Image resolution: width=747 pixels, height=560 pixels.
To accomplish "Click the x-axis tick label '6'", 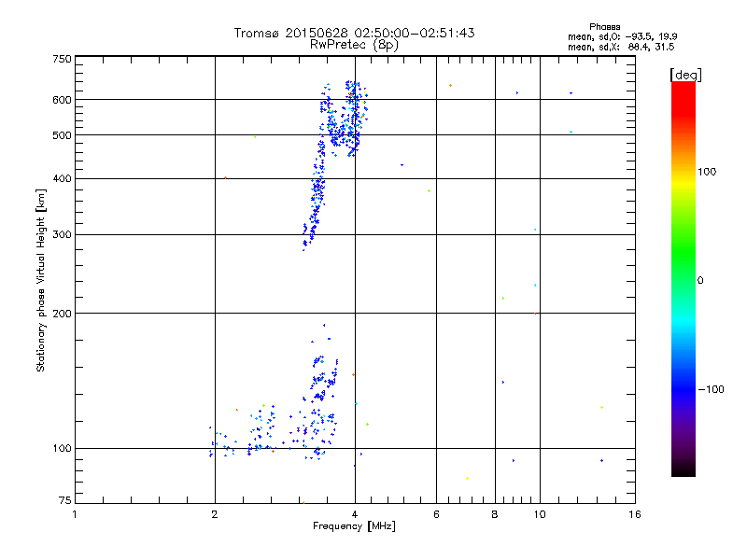I will tap(436, 514).
